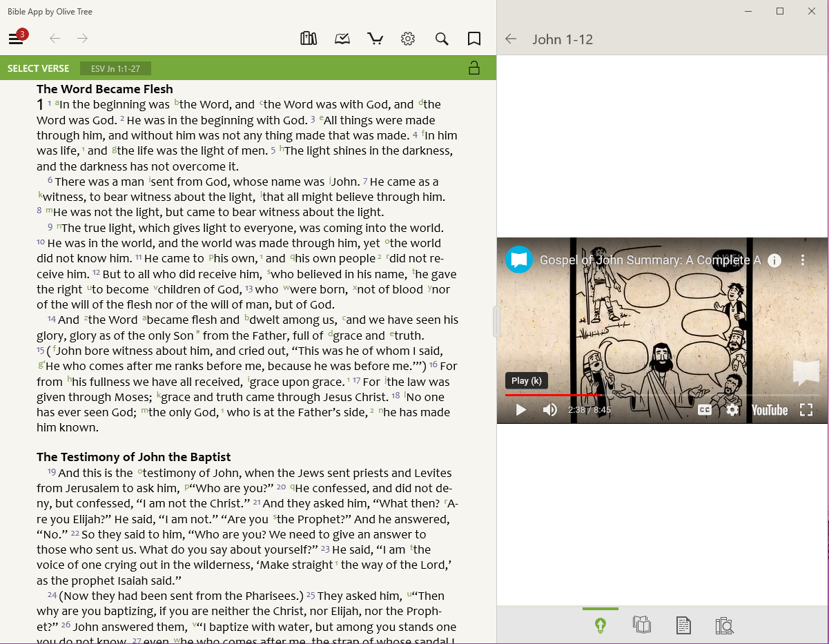829x644 pixels.
Task: Go forward with the right arrow in the main toolbar
Action: click(x=83, y=39)
